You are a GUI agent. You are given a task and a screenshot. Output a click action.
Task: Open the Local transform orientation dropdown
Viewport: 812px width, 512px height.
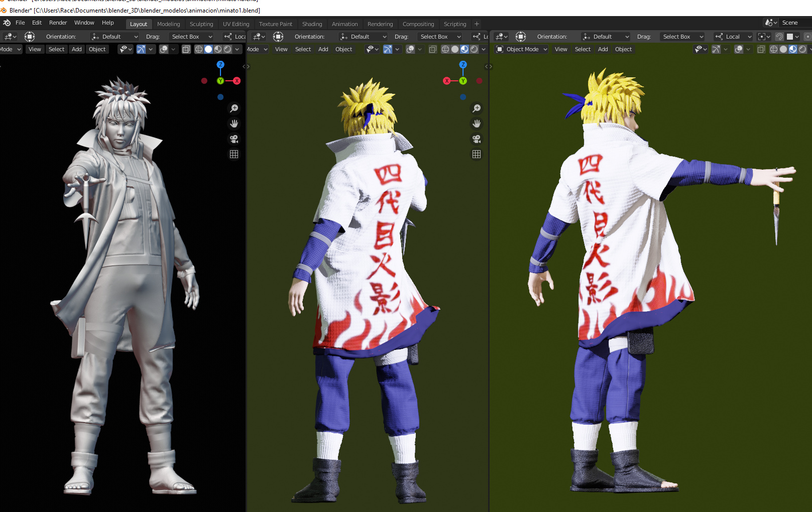coord(733,37)
